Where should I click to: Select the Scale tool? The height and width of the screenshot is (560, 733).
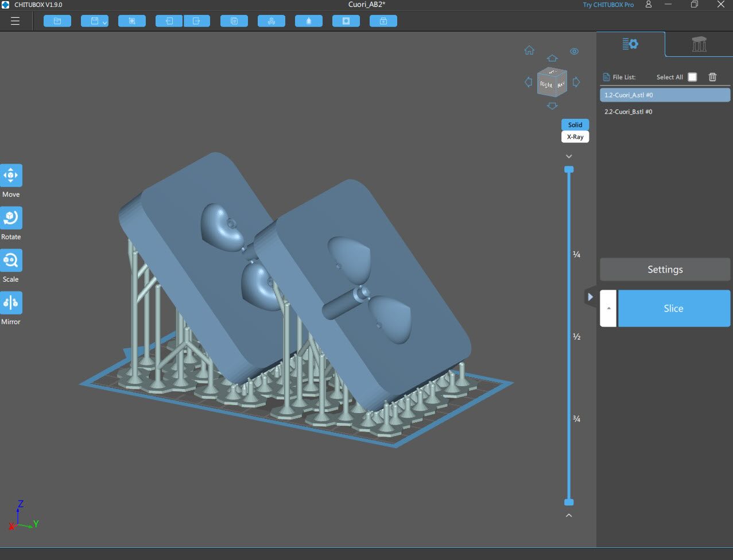click(11, 260)
